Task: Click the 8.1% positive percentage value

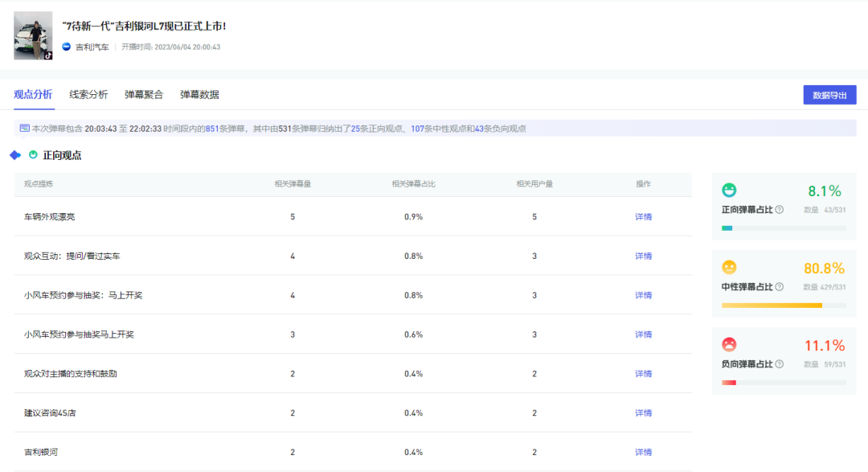Action: (825, 191)
